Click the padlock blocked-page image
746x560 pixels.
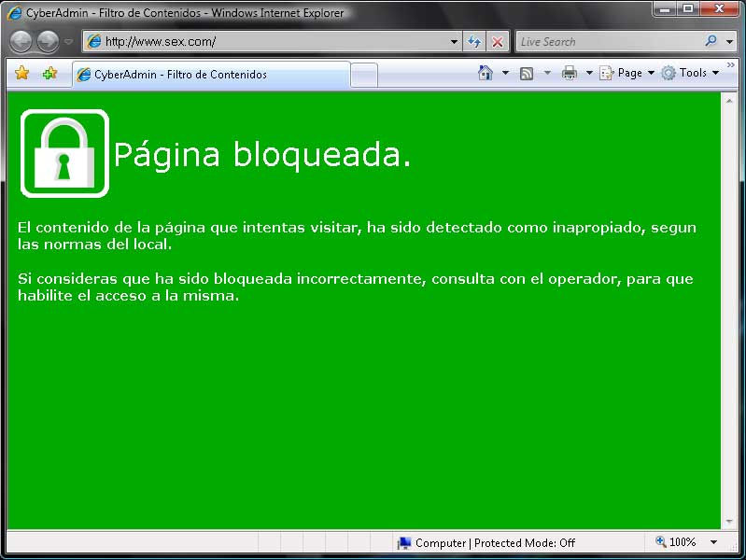point(64,153)
